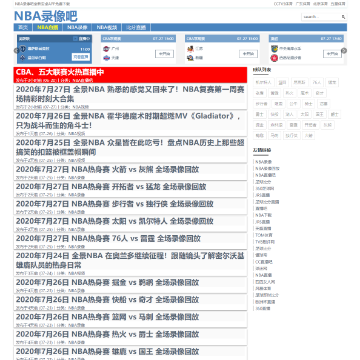The width and height of the screenshot is (360, 360).
Task: Click the 广州 team logo in CBA card
Action: [106, 49]
